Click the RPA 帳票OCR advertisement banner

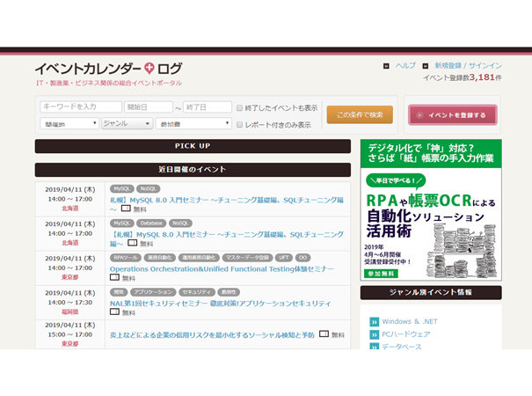pos(431,209)
